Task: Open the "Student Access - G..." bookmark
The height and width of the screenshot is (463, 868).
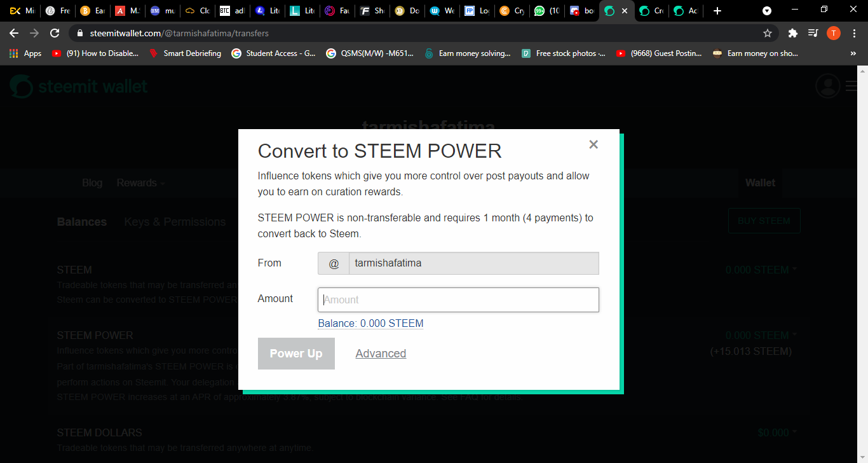Action: [273, 53]
